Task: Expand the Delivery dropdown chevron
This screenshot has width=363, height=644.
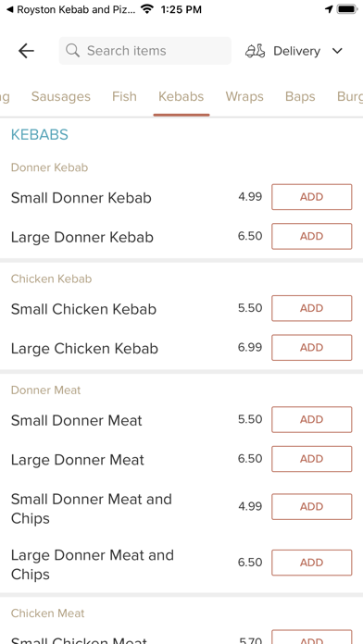Action: point(337,51)
